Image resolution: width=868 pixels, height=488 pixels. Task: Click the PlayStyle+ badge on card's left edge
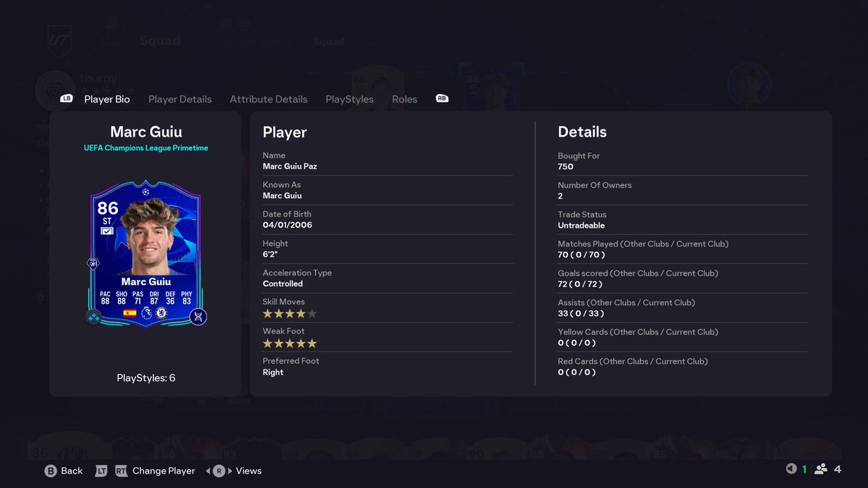click(93, 264)
